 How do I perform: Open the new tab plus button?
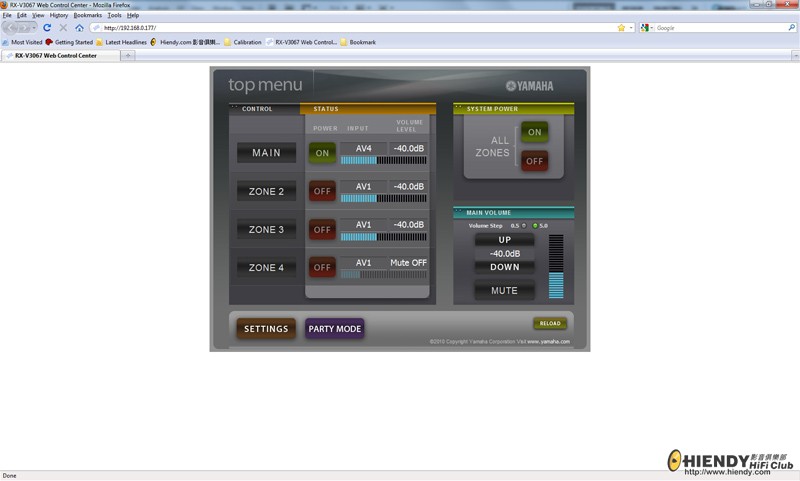point(128,55)
